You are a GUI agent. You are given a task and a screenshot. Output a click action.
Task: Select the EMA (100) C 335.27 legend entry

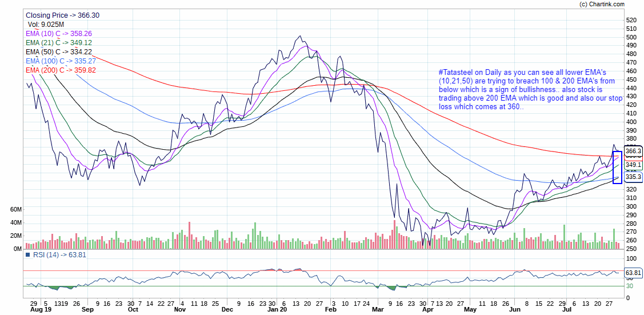point(61,61)
